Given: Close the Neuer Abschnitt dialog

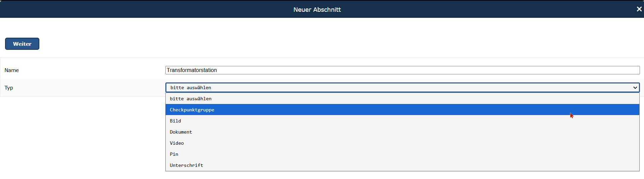Looking at the screenshot, I should (639, 9).
